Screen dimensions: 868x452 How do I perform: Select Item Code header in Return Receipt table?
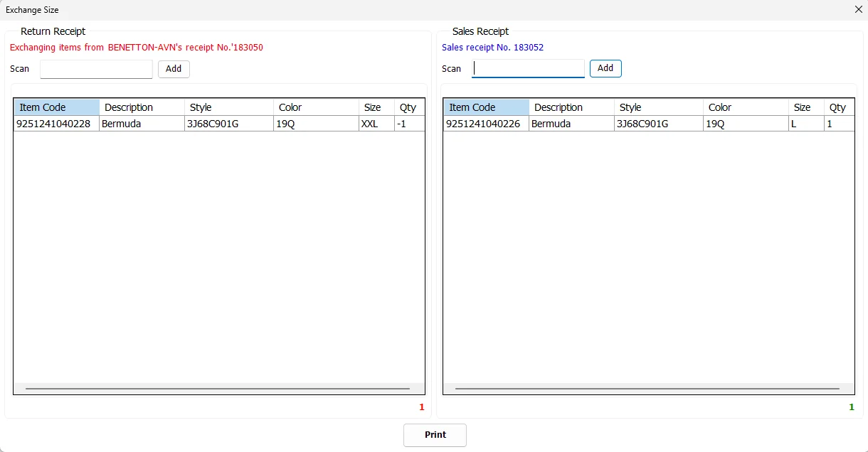tap(57, 107)
